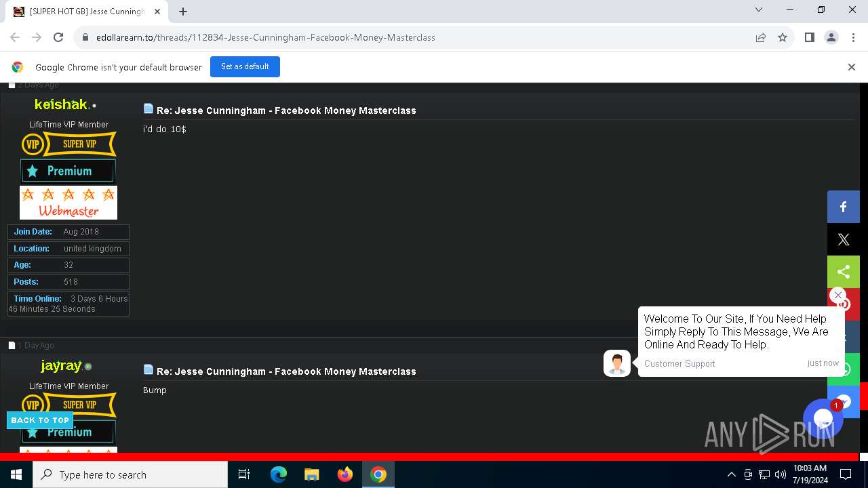Screen dimensions: 868x488
Task: Click keishak's online status dot
Action: [94, 106]
